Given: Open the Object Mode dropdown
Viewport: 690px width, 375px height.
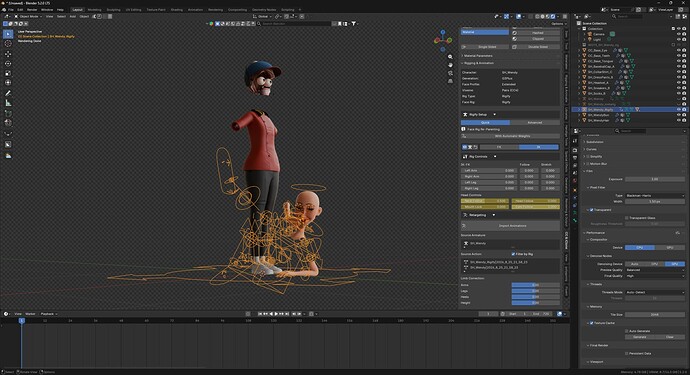Looking at the screenshot, I should (x=29, y=16).
